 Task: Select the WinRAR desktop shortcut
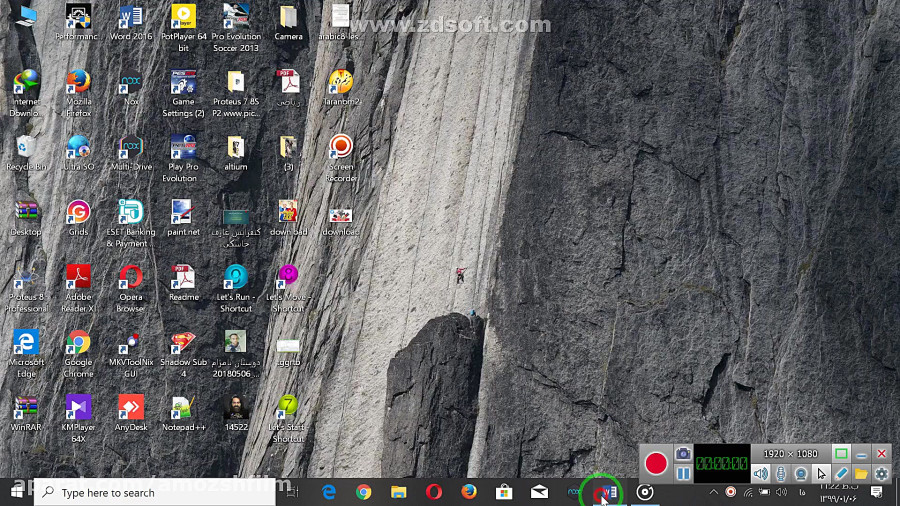[x=26, y=414]
